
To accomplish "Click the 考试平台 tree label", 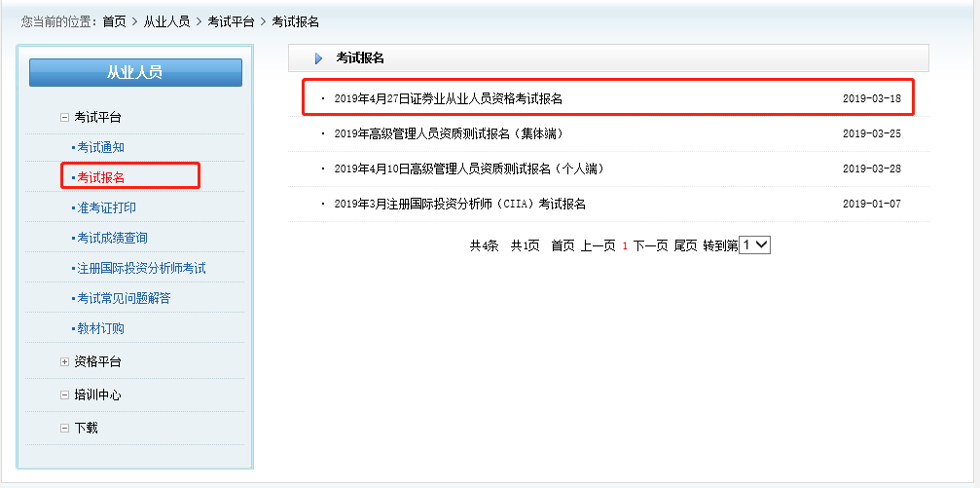I will tap(97, 117).
